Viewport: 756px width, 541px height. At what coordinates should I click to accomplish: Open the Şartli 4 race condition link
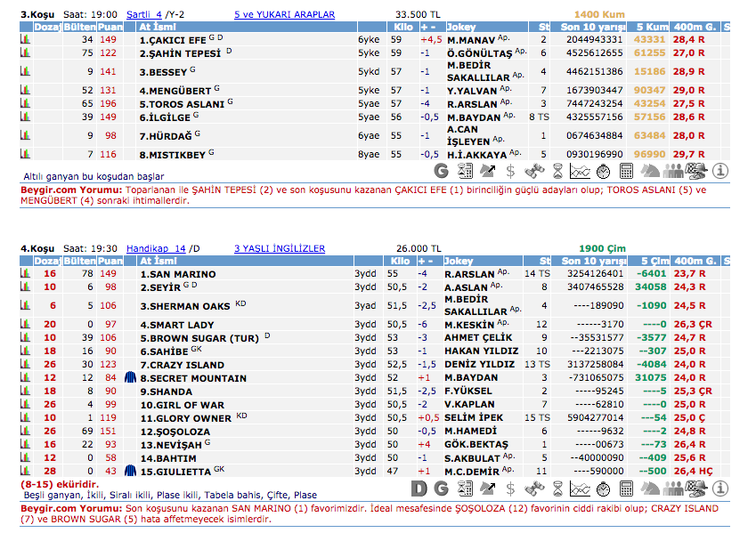point(144,15)
